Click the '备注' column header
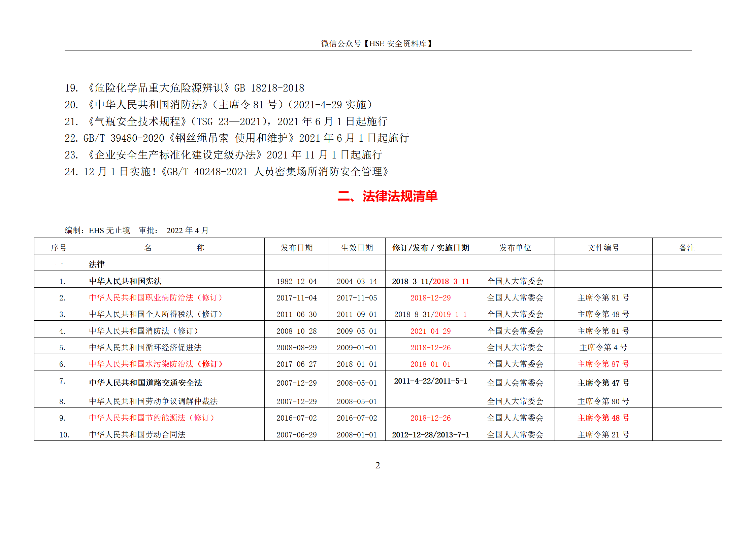The height and width of the screenshot is (534, 756). [687, 248]
